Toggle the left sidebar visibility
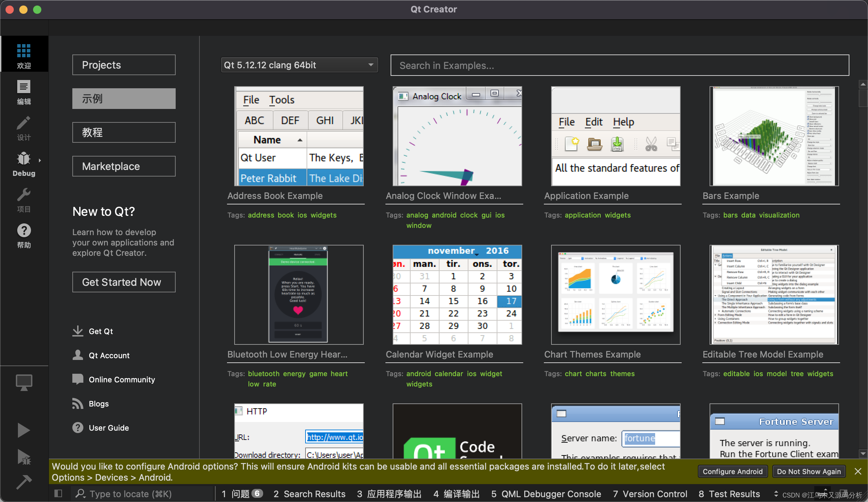Screen dimensions: 868x502 coord(58,493)
